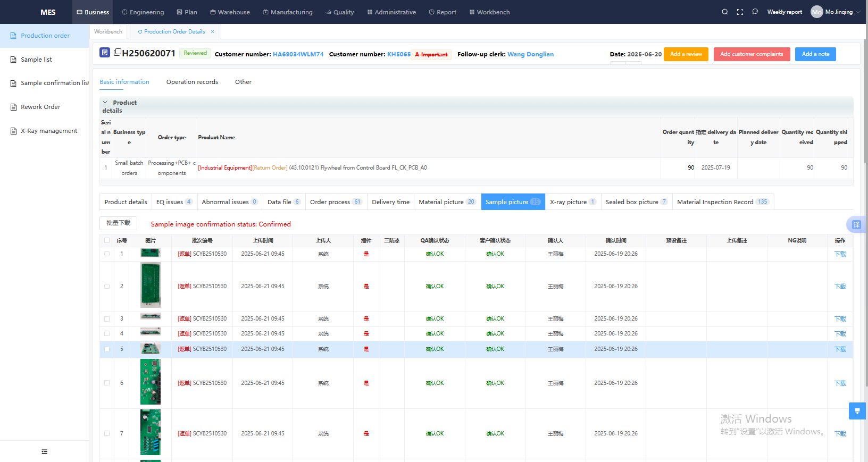Close the Production Order Details tab
The image size is (868, 462).
click(x=212, y=32)
